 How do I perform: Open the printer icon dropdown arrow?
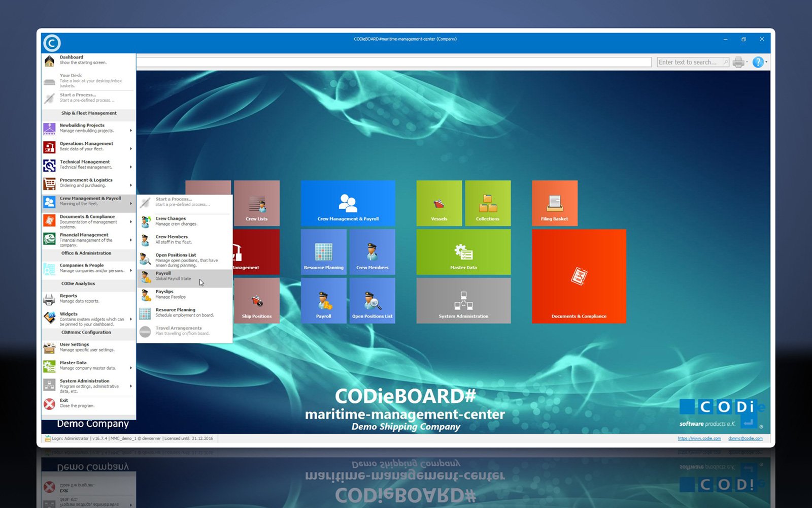coord(747,62)
